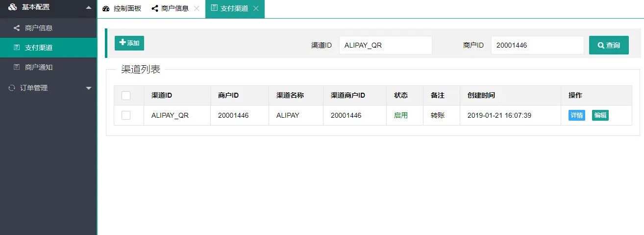This screenshot has width=644, height=235.
Task: Close the 支付渠道 tab
Action: pos(256,9)
